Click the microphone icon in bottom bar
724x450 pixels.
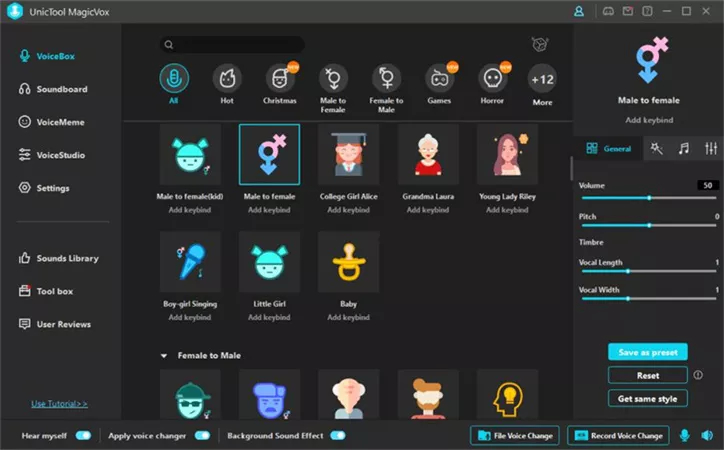[x=685, y=435]
